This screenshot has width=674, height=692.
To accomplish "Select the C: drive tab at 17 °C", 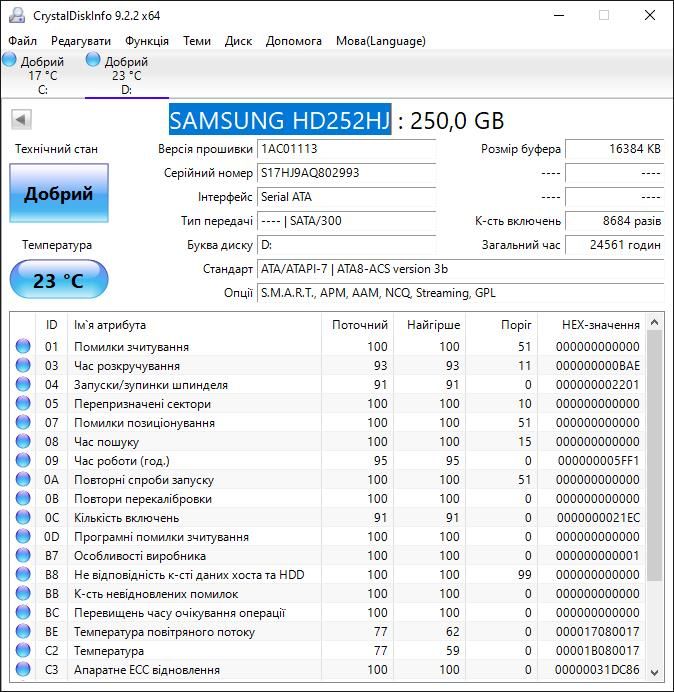I will coord(42,74).
